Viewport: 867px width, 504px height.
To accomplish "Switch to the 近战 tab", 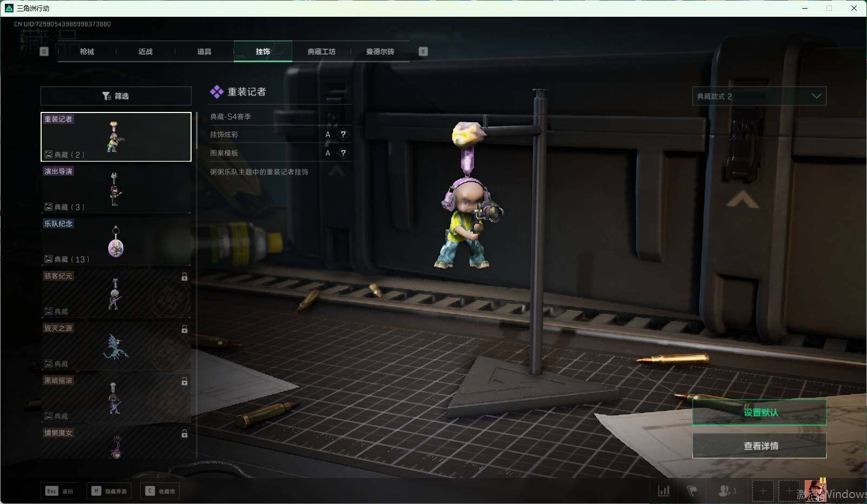I will tap(146, 51).
